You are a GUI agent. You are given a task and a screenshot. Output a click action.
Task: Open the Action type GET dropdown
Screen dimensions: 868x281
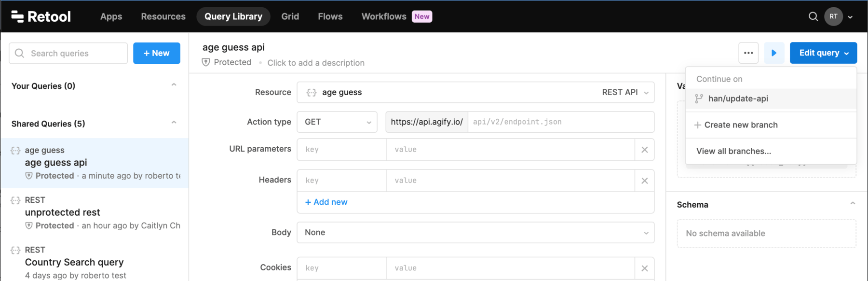[x=337, y=122]
